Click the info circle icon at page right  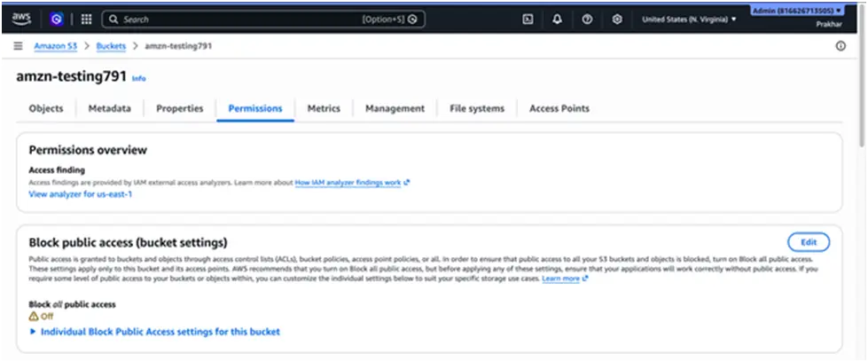click(841, 46)
